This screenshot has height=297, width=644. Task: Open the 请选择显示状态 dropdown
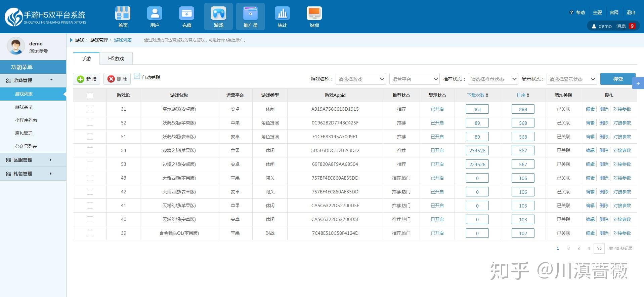572,79
